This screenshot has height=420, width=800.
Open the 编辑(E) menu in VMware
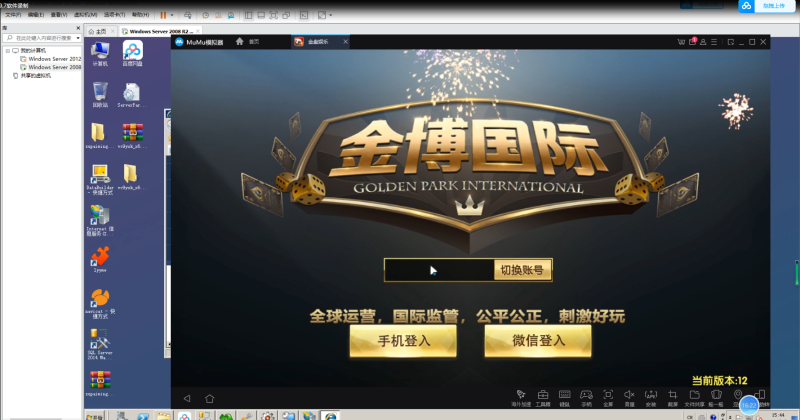(x=36, y=15)
